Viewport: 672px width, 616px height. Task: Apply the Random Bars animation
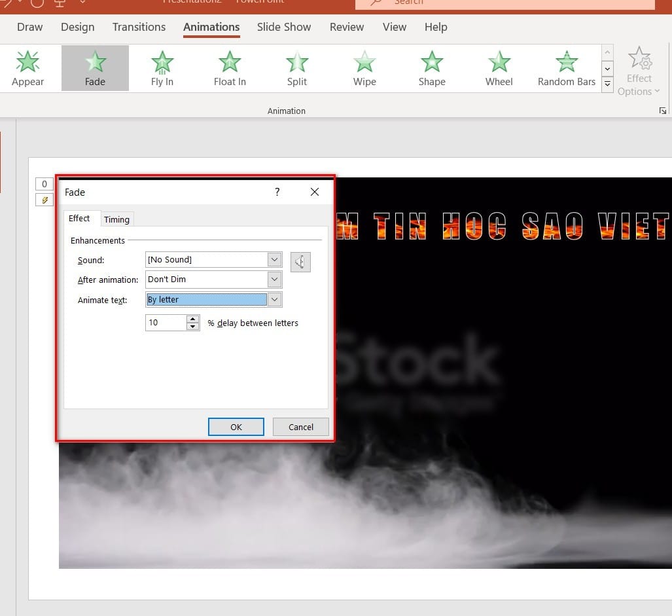[x=567, y=68]
